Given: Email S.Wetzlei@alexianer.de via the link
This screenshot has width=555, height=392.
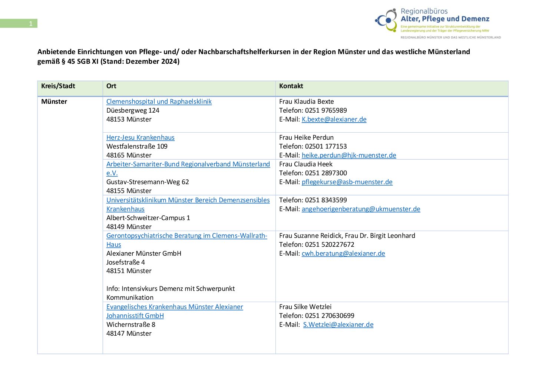Looking at the screenshot, I should pyautogui.click(x=338, y=325).
